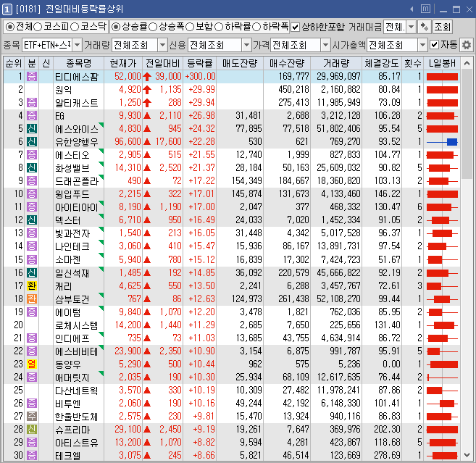Click the vertical scrollbar thumb

[x=467, y=125]
